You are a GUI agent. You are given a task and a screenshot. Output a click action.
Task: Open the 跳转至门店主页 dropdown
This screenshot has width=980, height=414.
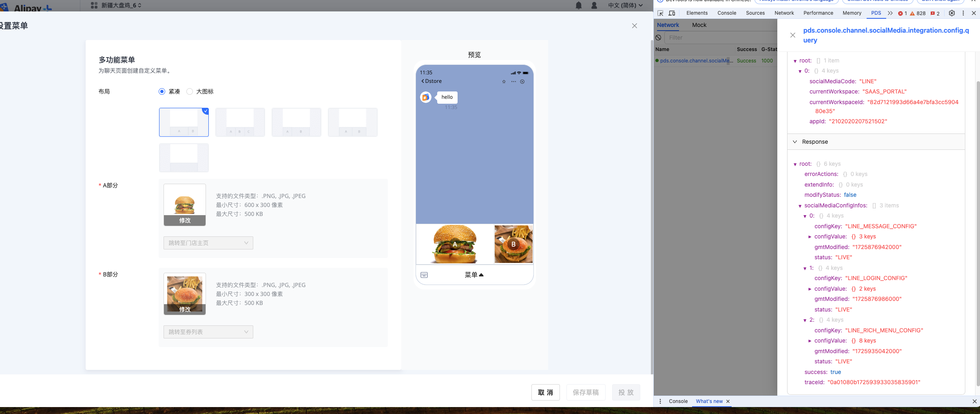click(x=208, y=243)
